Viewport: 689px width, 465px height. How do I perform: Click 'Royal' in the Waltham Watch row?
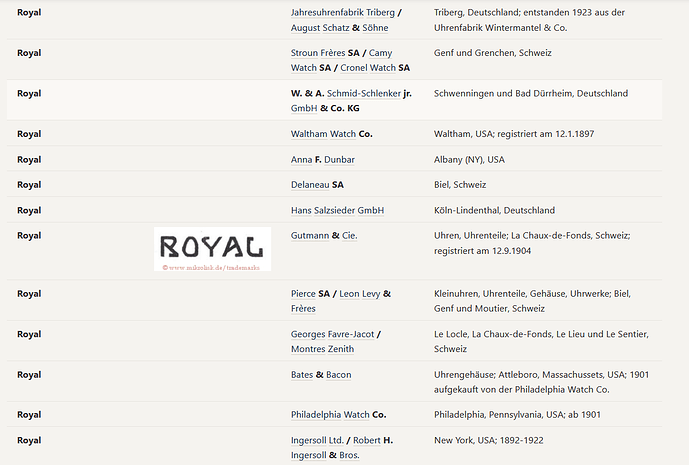(29, 134)
